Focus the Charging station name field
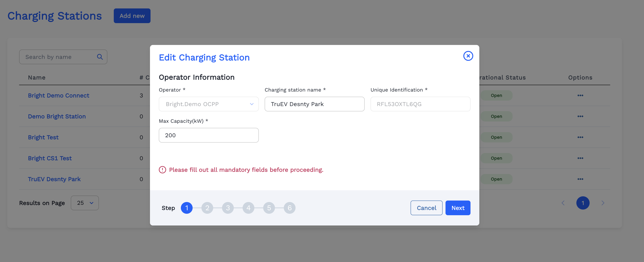 pyautogui.click(x=314, y=104)
